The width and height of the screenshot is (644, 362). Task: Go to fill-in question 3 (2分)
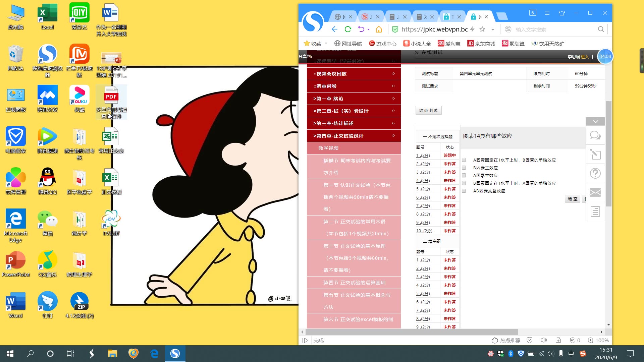tap(423, 277)
